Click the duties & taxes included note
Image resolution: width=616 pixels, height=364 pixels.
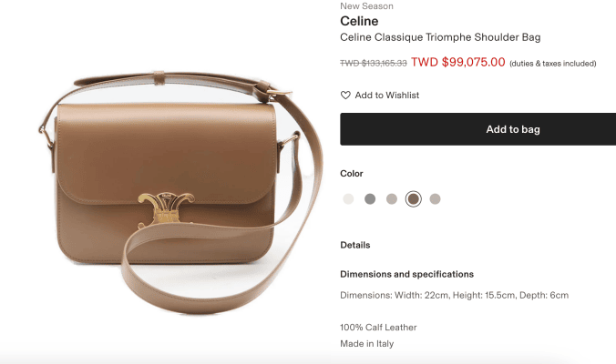point(553,64)
